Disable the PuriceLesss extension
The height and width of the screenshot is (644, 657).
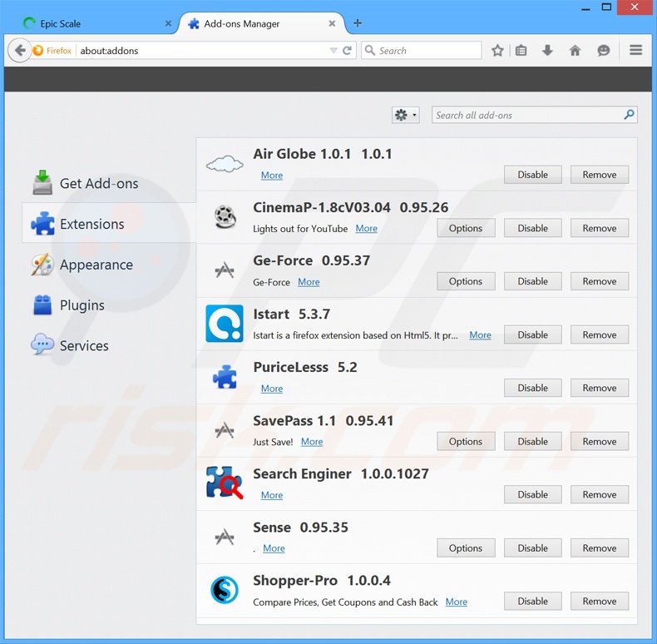click(x=532, y=388)
